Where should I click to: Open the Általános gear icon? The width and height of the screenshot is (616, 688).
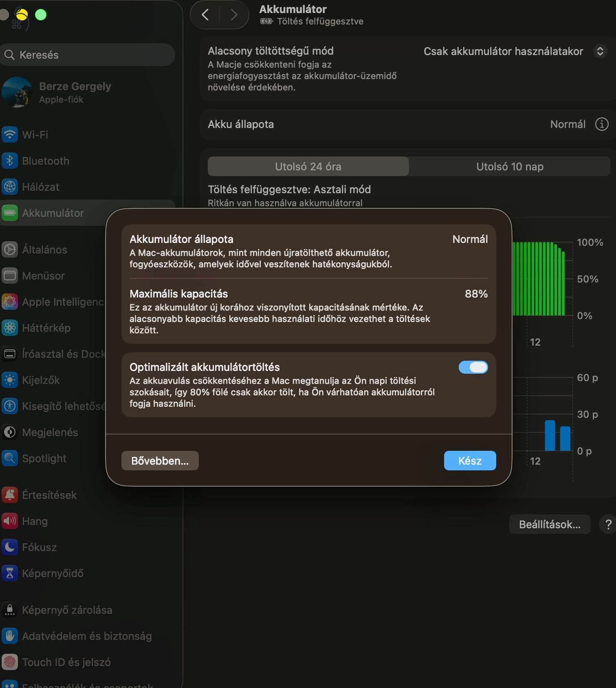click(10, 249)
